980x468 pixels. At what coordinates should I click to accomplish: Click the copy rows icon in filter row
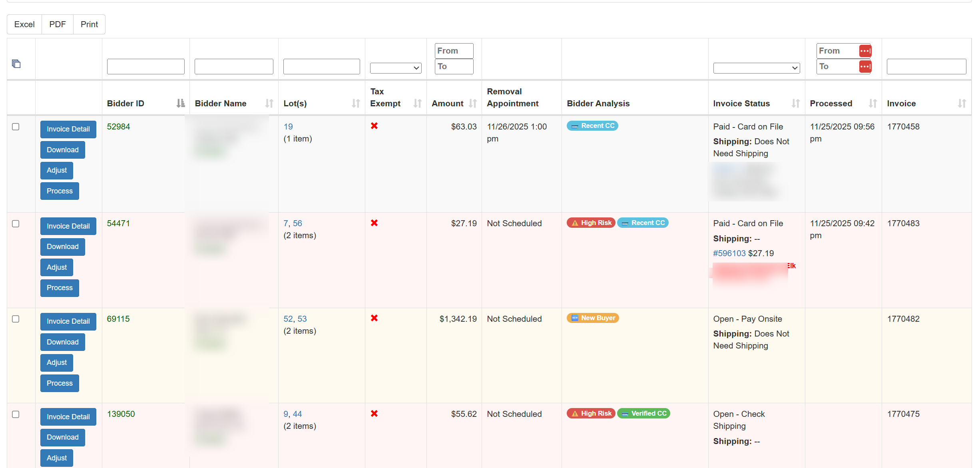point(16,64)
